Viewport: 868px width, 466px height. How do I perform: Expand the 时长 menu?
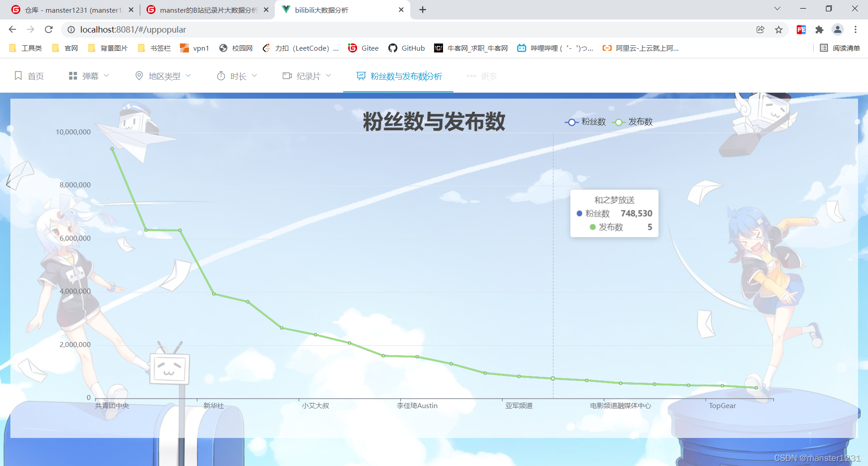tap(237, 76)
